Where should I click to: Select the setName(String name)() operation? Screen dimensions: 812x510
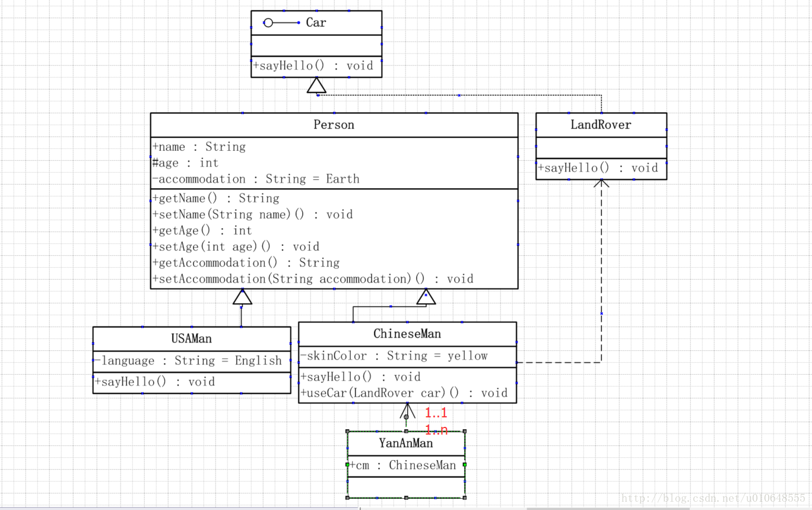coord(252,214)
